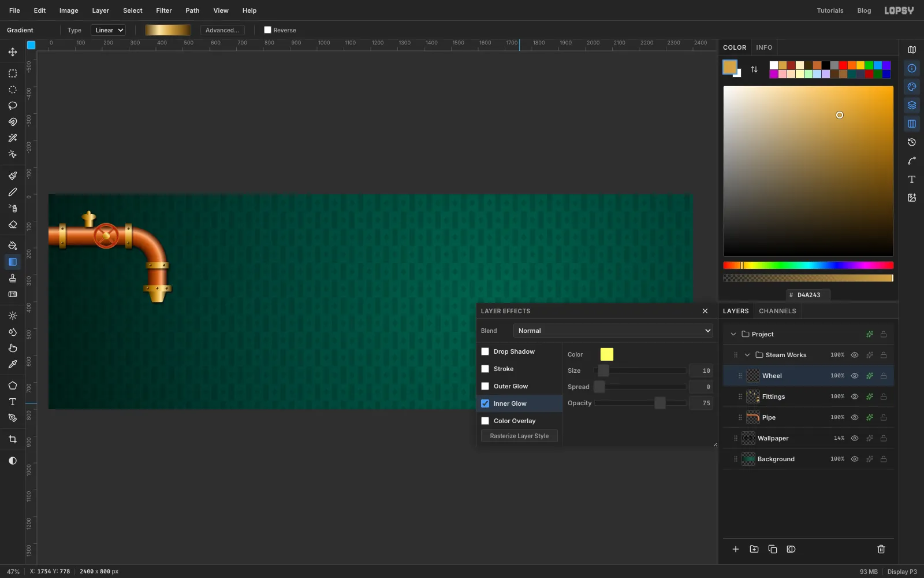Swap foreground and background colors
Viewport: 924px width, 578px height.
click(754, 69)
